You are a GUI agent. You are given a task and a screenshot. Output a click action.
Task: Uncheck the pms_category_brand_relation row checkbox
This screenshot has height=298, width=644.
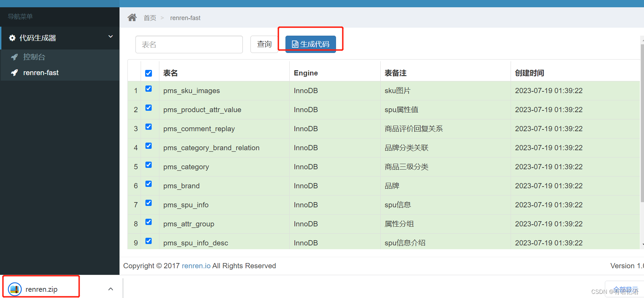point(149,146)
